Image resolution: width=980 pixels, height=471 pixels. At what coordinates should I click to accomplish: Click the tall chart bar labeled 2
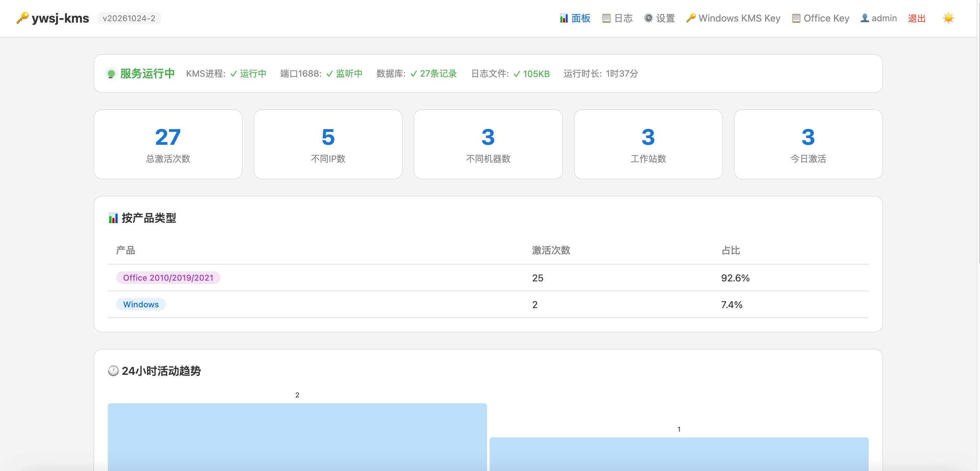[x=297, y=437]
